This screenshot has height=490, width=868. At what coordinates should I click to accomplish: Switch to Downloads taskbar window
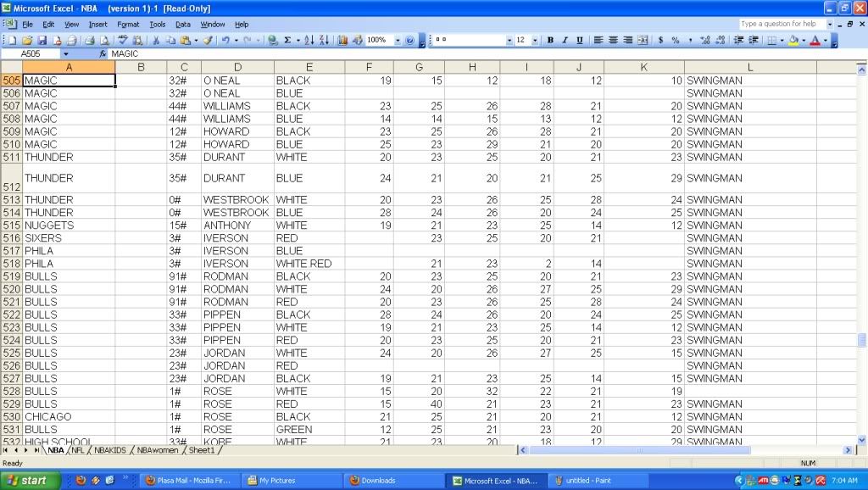(x=392, y=481)
